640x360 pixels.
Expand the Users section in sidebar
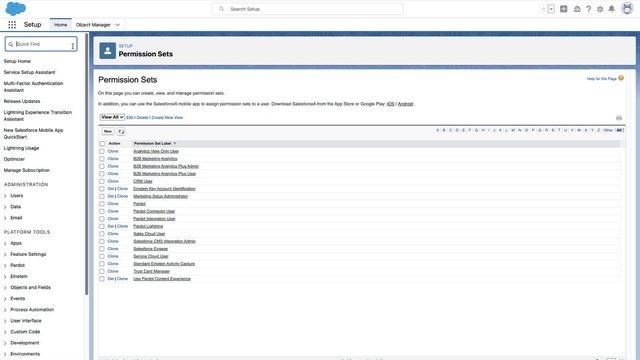[5, 196]
